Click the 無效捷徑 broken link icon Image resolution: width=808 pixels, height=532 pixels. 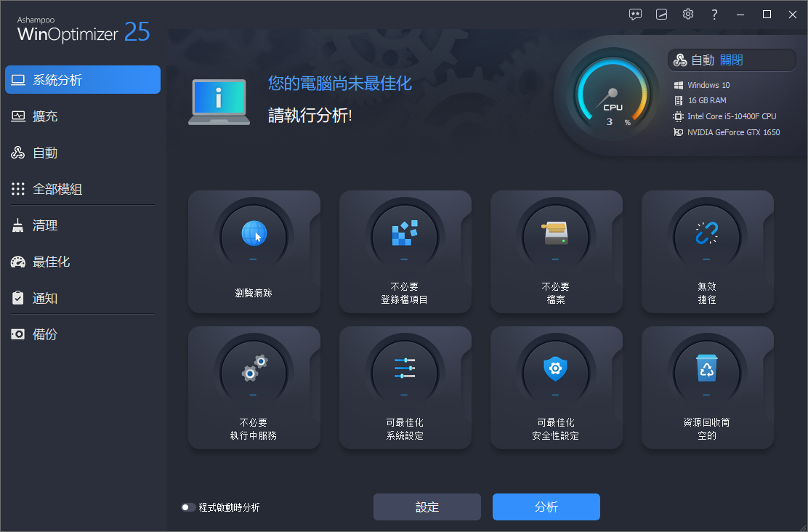[706, 234]
